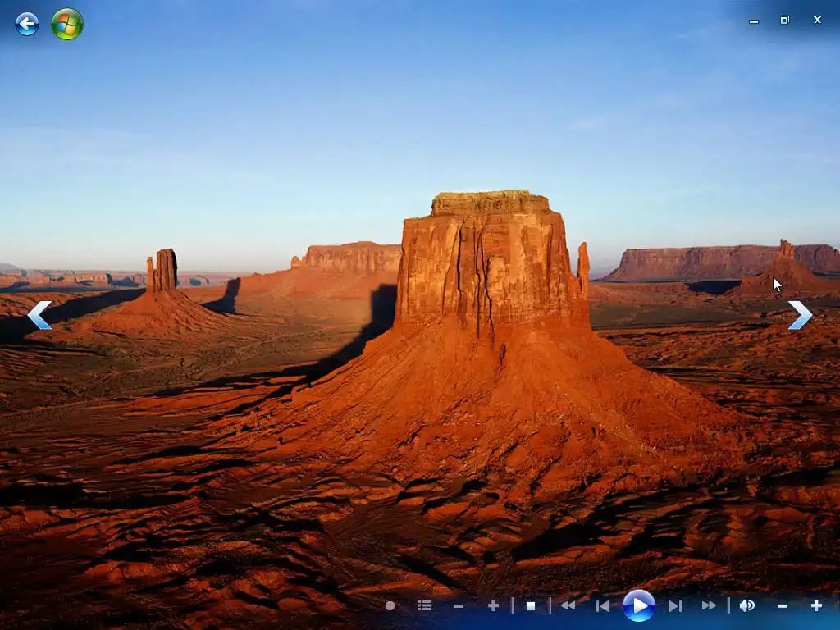Screen dimensions: 840x630
Task: Go back using the blue back arrow
Action: click(27, 24)
